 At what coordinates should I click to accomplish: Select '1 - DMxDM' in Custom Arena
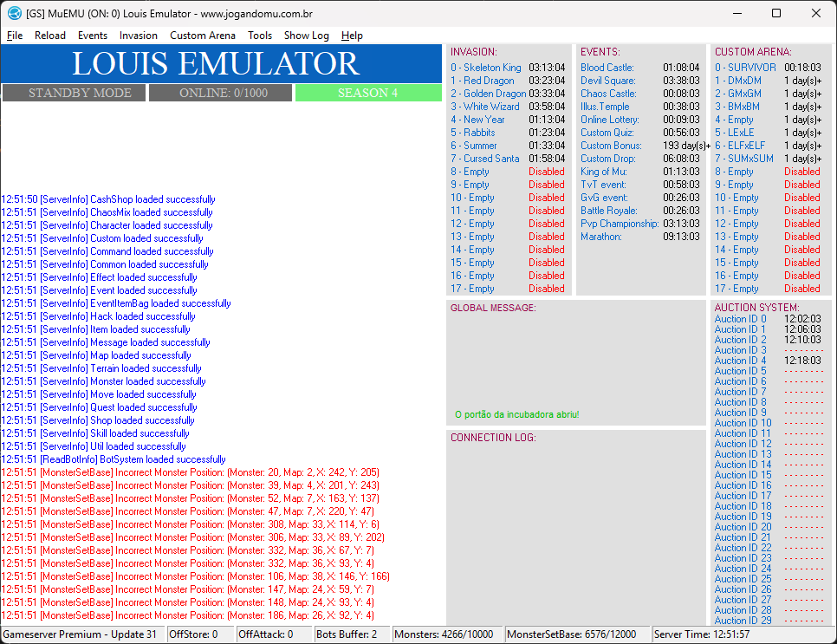[x=738, y=81]
